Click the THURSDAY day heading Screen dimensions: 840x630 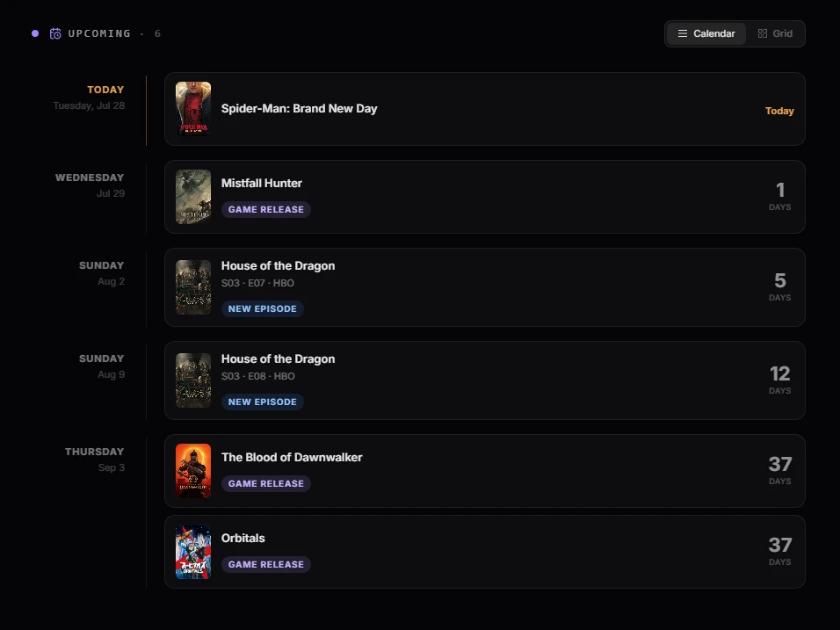(94, 453)
